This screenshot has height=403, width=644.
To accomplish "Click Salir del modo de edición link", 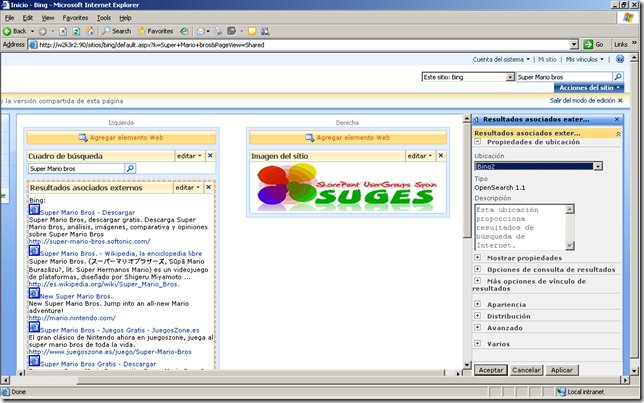I will click(582, 101).
